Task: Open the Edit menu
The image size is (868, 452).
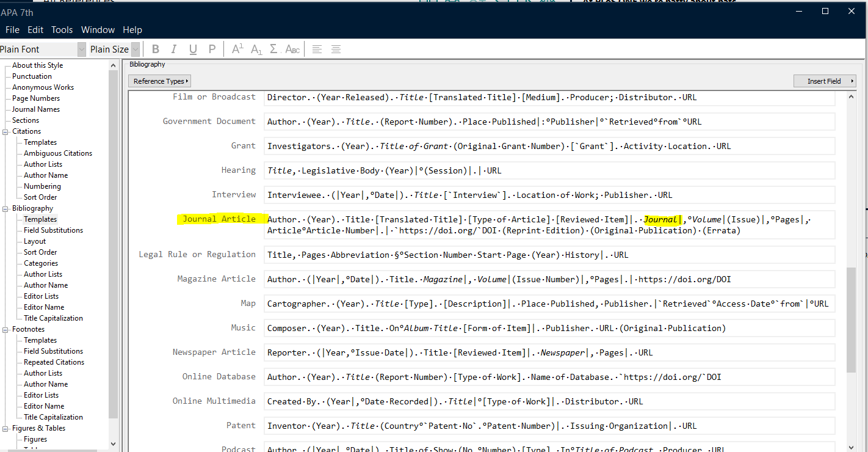Action: [35, 29]
